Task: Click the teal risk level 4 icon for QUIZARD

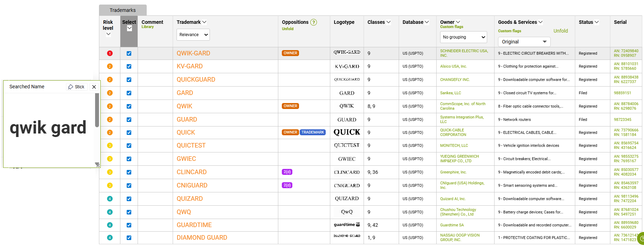Action: pyautogui.click(x=109, y=199)
